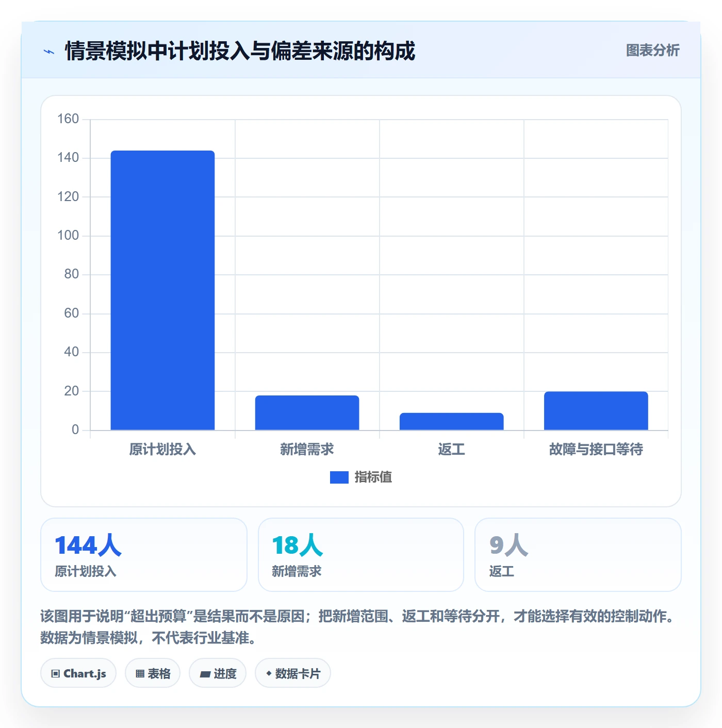Select the 返工 bar in chart
The width and height of the screenshot is (722, 728).
pos(451,421)
